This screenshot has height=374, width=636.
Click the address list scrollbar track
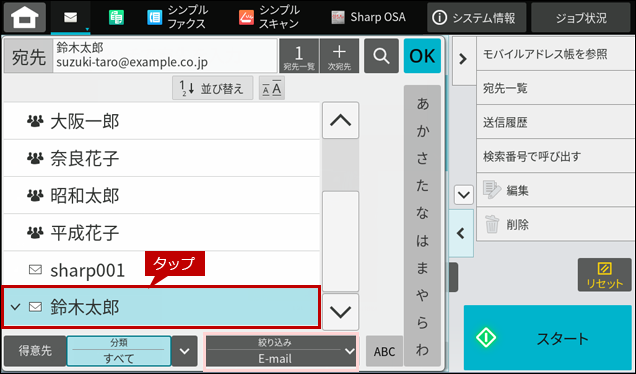pos(340,216)
